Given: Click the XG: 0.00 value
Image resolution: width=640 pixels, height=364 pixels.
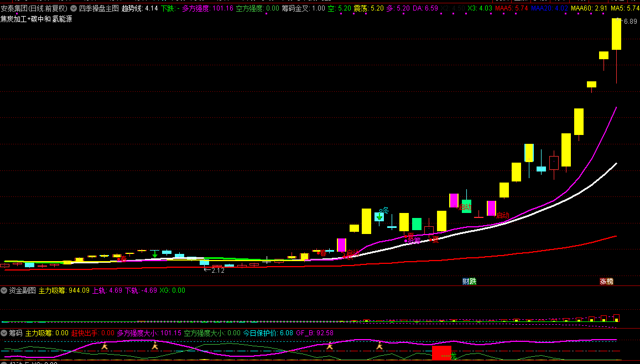Looking at the screenshot, I should point(172,290).
